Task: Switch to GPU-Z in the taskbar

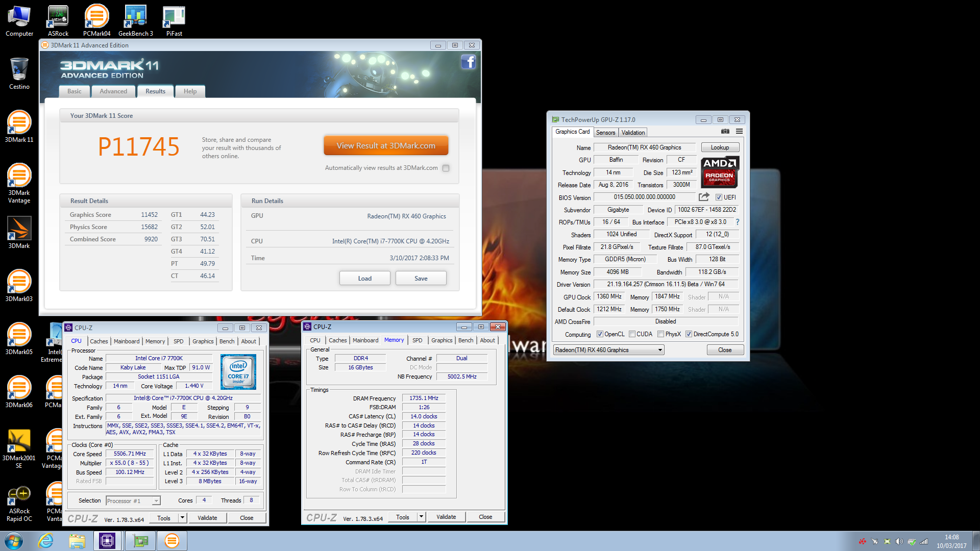Action: tap(140, 541)
